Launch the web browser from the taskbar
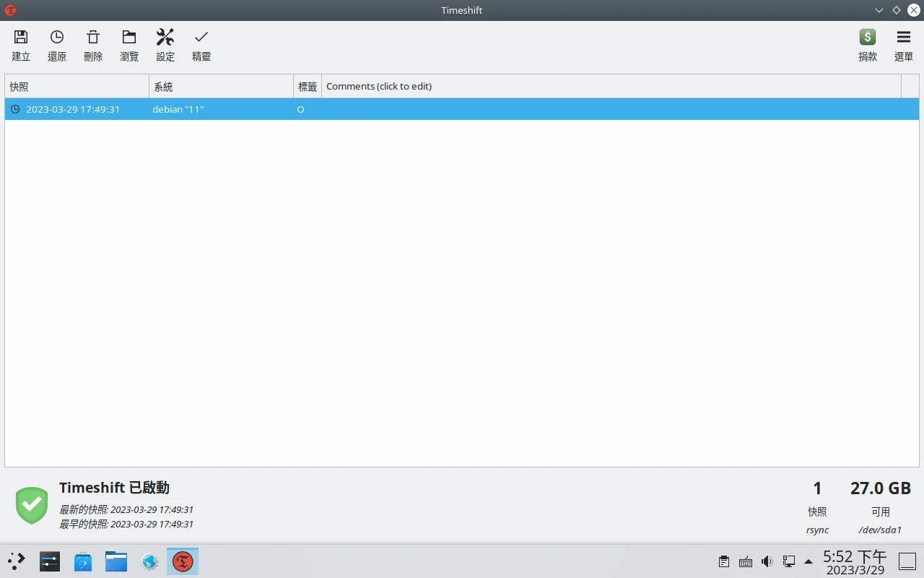This screenshot has height=578, width=924. tap(149, 561)
